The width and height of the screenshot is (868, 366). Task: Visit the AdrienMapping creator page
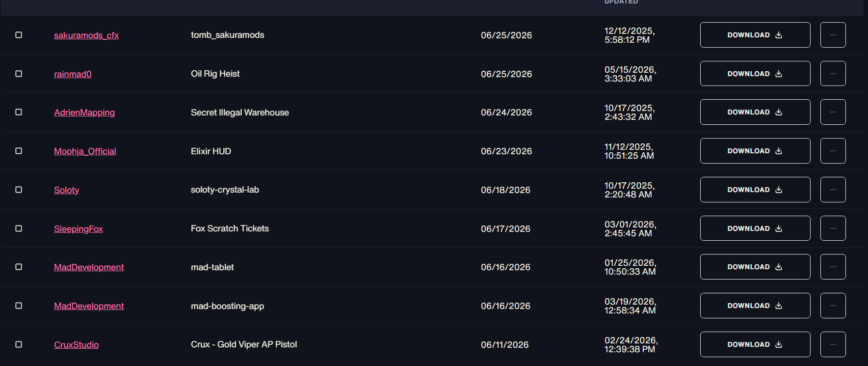pyautogui.click(x=84, y=113)
